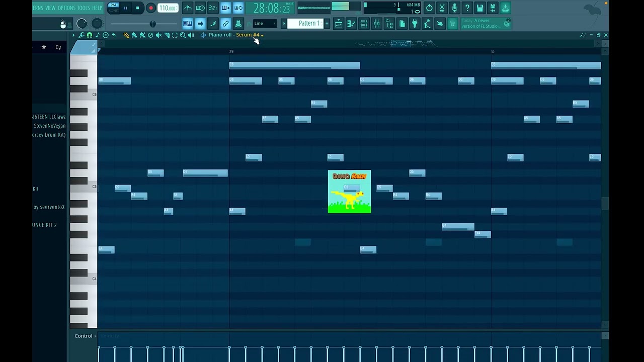
Task: Click the arrow left of Pattern 1
Action: tap(284, 24)
